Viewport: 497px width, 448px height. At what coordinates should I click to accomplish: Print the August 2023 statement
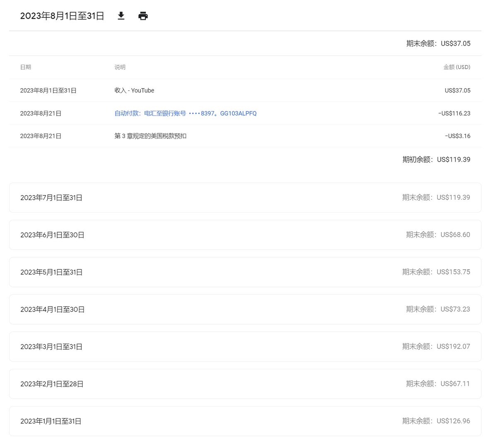point(143,16)
